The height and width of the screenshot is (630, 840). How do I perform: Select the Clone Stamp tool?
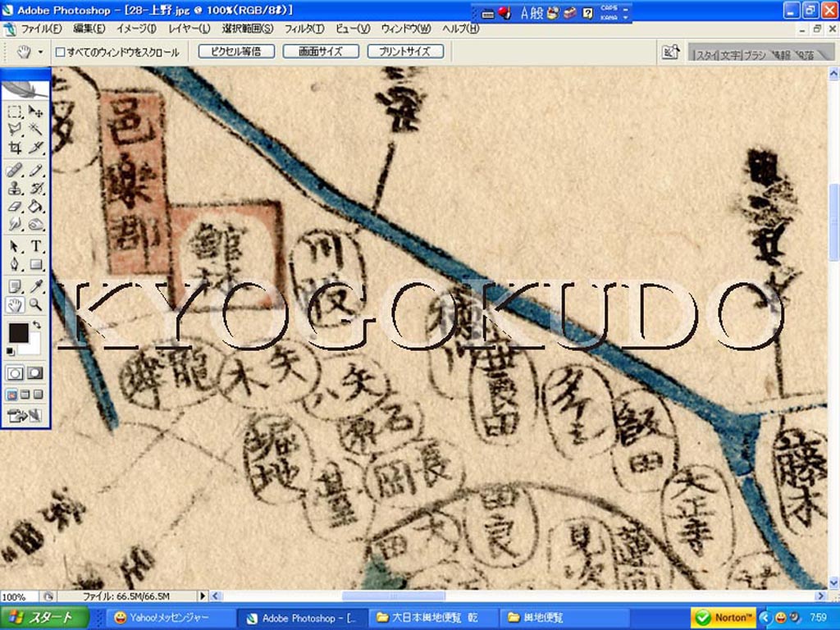click(15, 188)
